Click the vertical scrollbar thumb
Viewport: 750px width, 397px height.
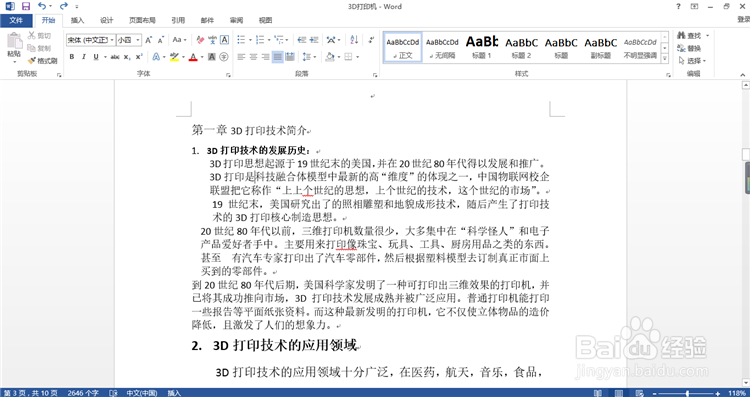tap(746, 155)
